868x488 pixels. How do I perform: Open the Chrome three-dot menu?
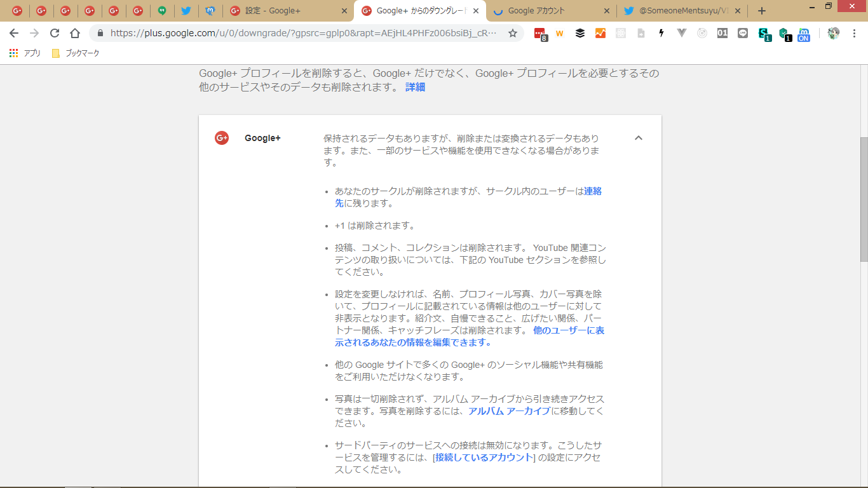(854, 33)
